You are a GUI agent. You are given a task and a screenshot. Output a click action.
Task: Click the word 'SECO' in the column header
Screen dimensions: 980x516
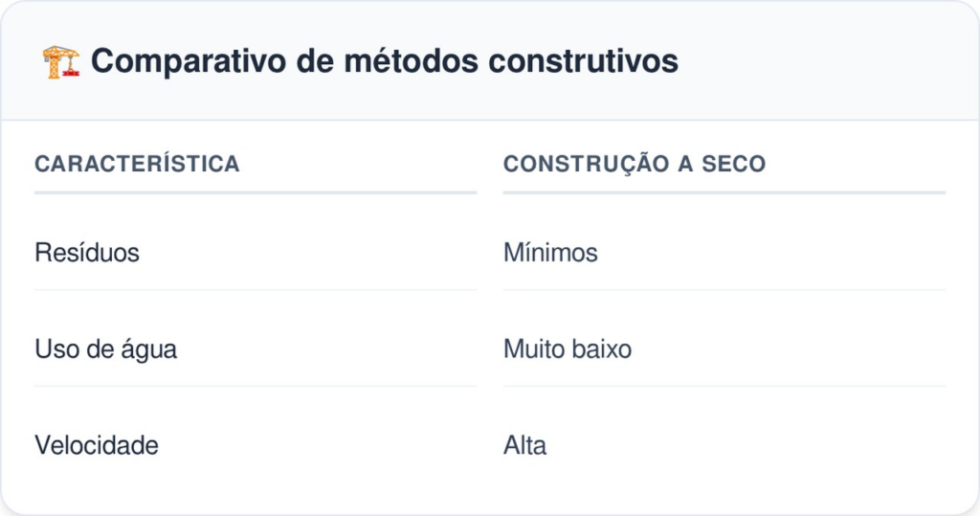[734, 164]
